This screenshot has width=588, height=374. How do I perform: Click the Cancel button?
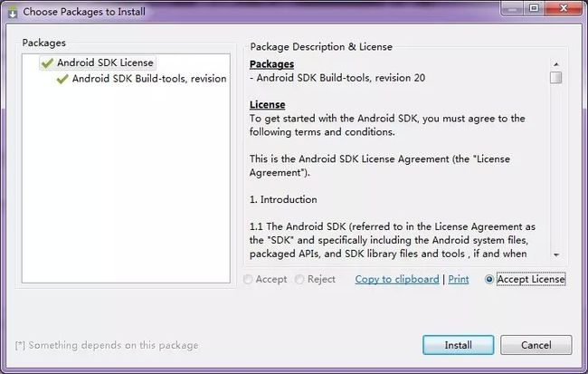[x=536, y=345]
